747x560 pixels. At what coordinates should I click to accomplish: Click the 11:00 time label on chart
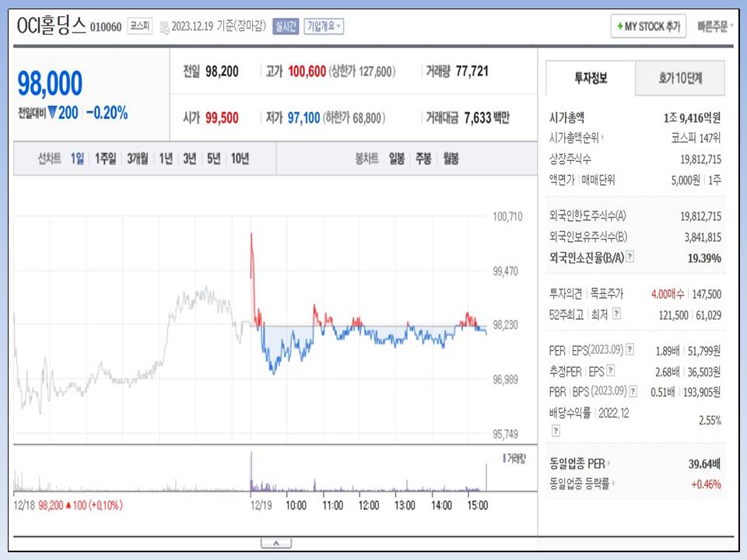coord(332,506)
